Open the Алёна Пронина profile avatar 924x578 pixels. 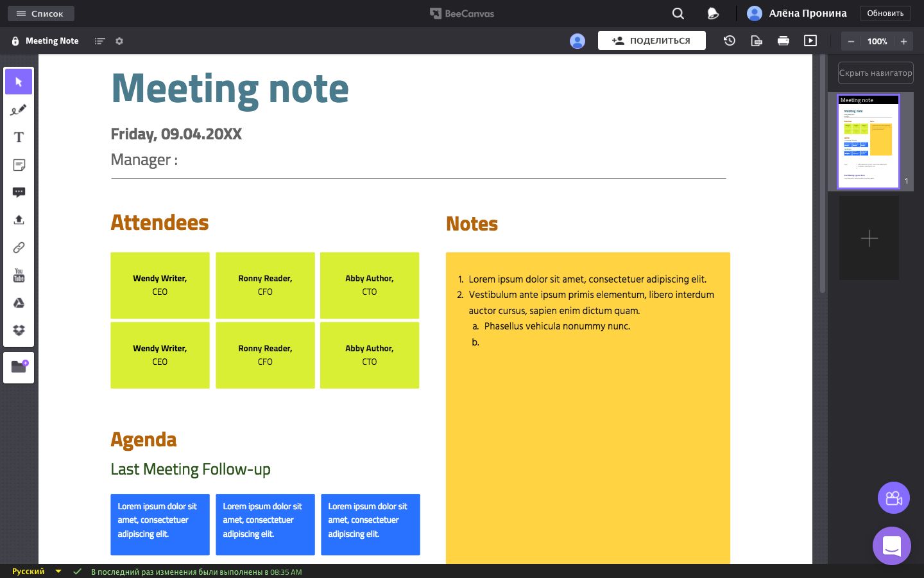(x=755, y=13)
